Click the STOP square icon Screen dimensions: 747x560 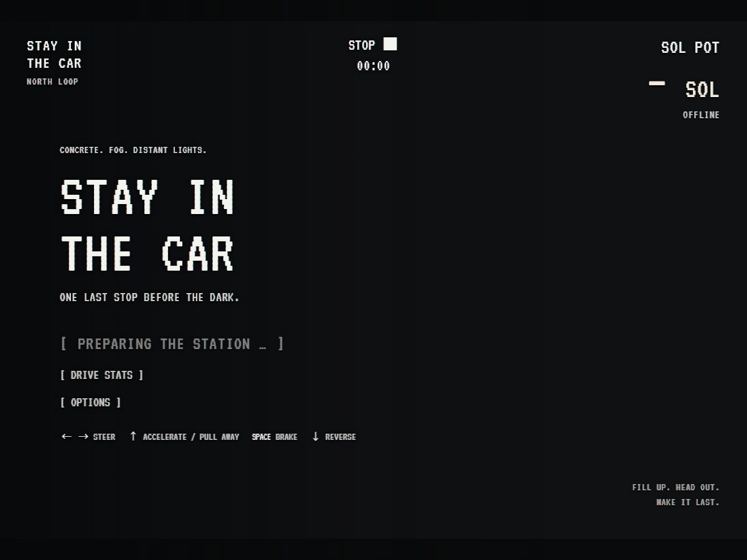pos(390,44)
